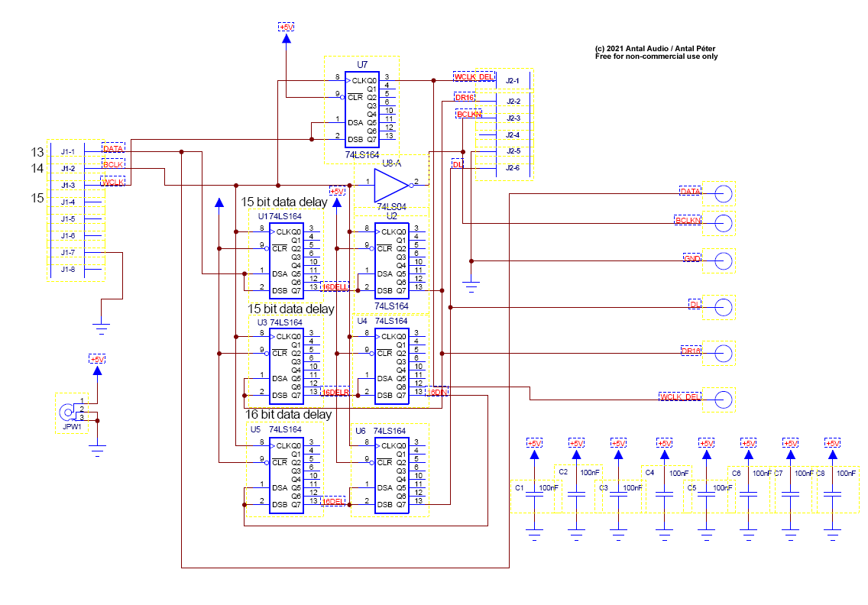Select the DR16 test point circle

724,353
